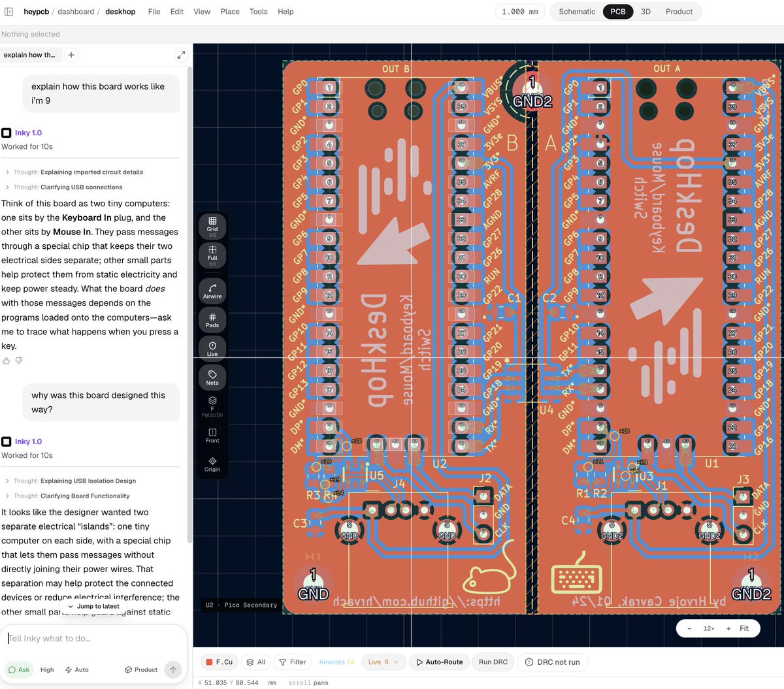Toggle the High effort setting
Viewport: 784px width, 689px height.
click(47, 669)
